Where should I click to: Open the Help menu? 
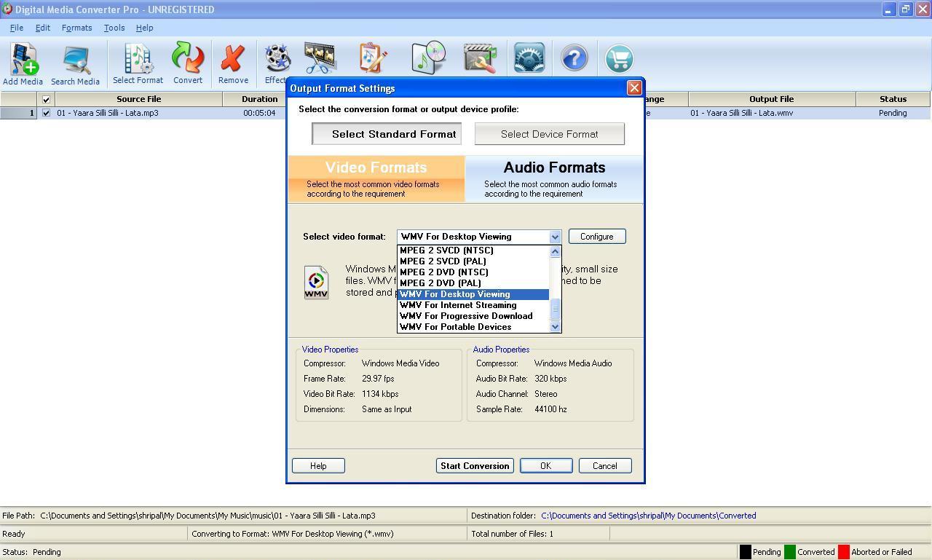(144, 28)
